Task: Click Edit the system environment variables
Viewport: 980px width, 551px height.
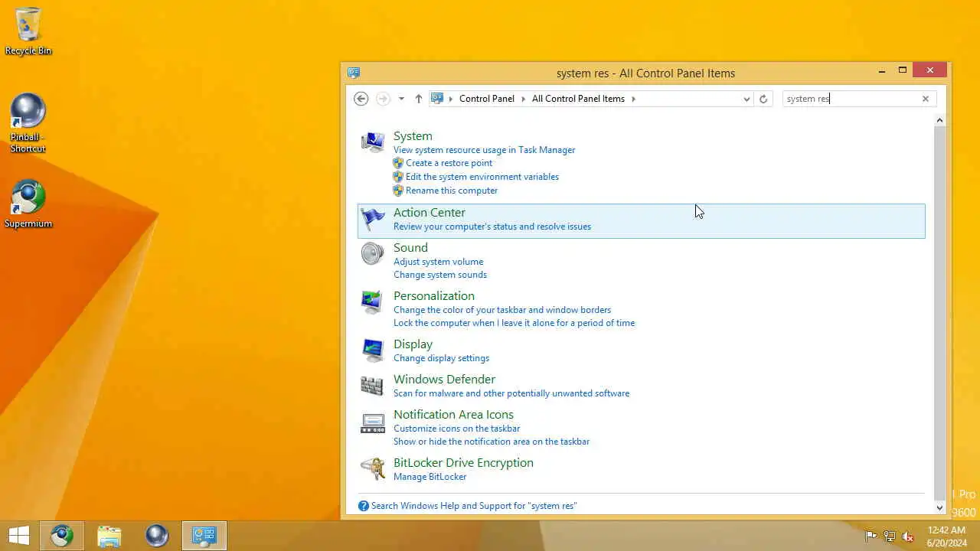Action: [482, 177]
